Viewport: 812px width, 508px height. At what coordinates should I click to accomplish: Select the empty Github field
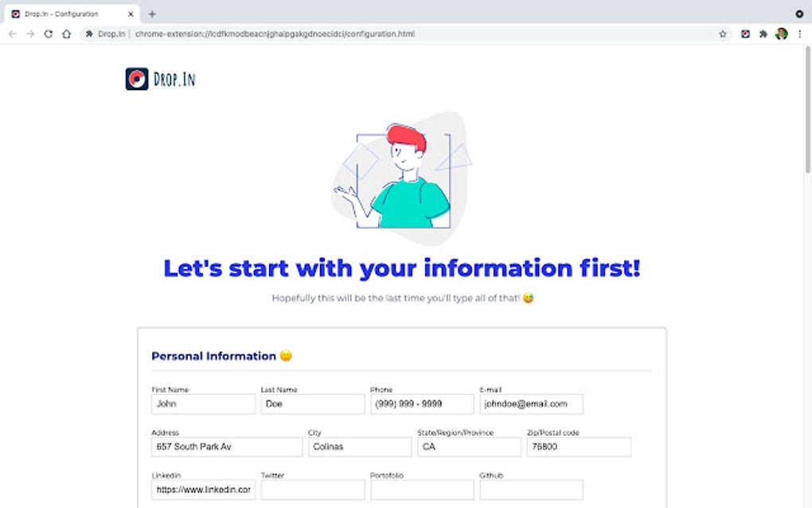point(532,490)
